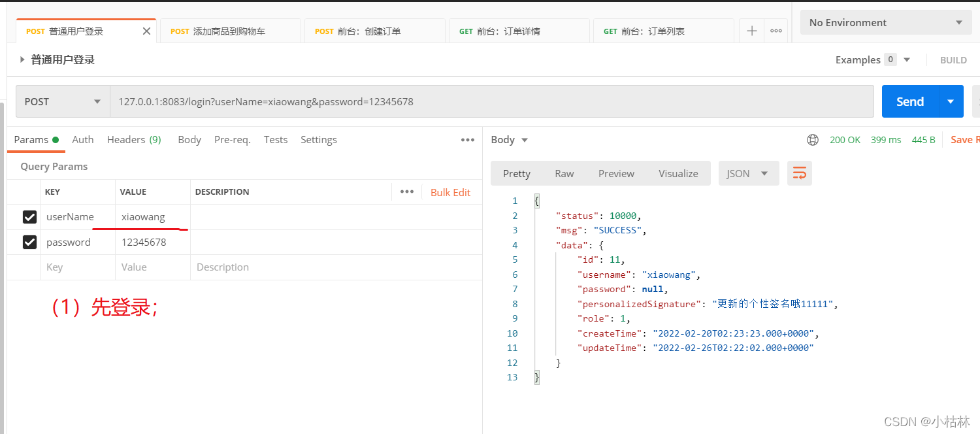
Task: Click the createTime value in response
Action: click(x=733, y=333)
